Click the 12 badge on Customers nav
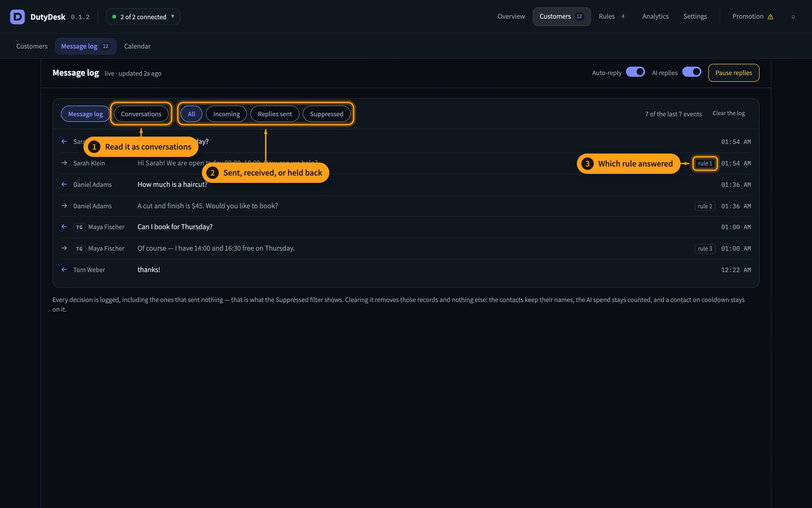The height and width of the screenshot is (508, 812). coord(579,16)
